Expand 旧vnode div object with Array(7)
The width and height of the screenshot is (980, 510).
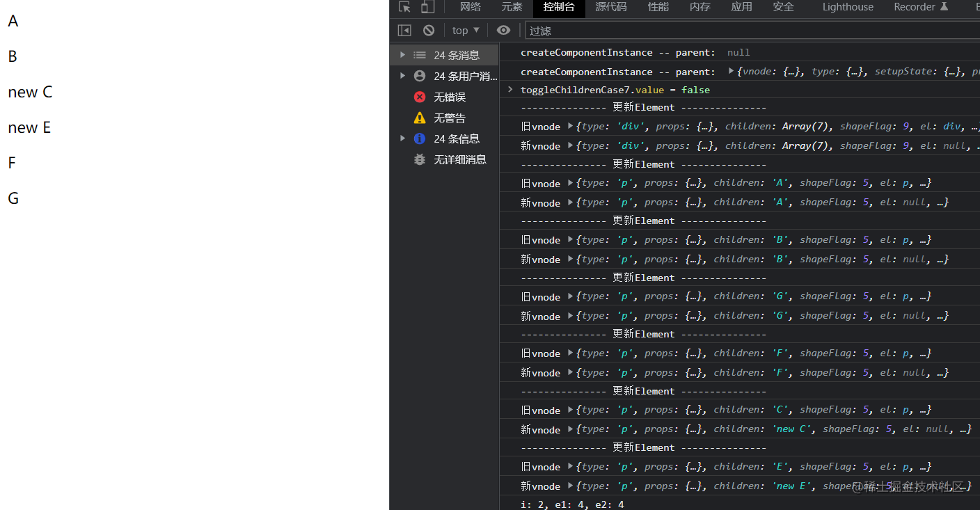(571, 126)
